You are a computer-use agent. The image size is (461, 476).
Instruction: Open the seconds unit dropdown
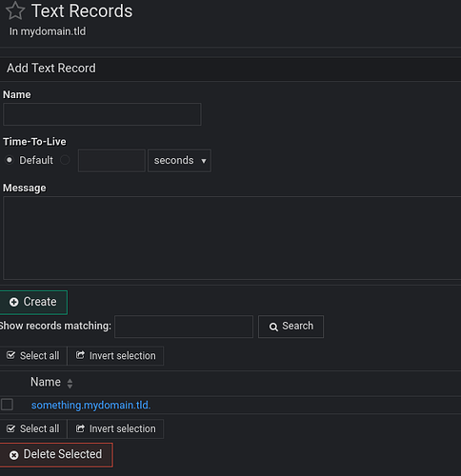[179, 161]
